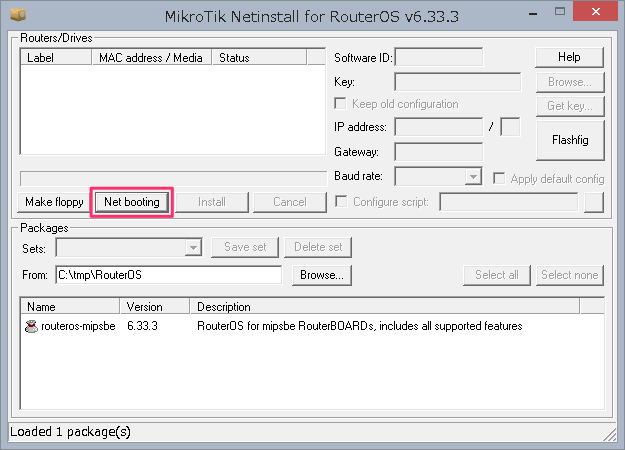Select the routeros-mipsbe package row
This screenshot has width=625, height=450.
pyautogui.click(x=312, y=326)
